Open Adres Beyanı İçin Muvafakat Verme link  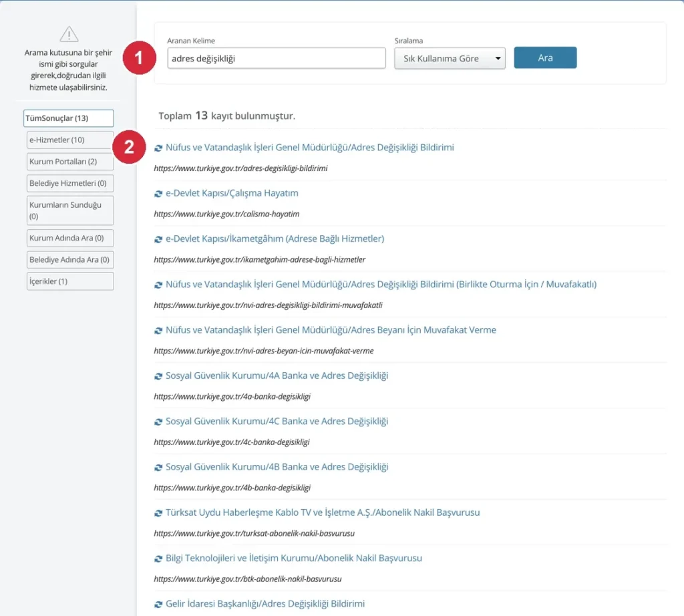click(331, 330)
